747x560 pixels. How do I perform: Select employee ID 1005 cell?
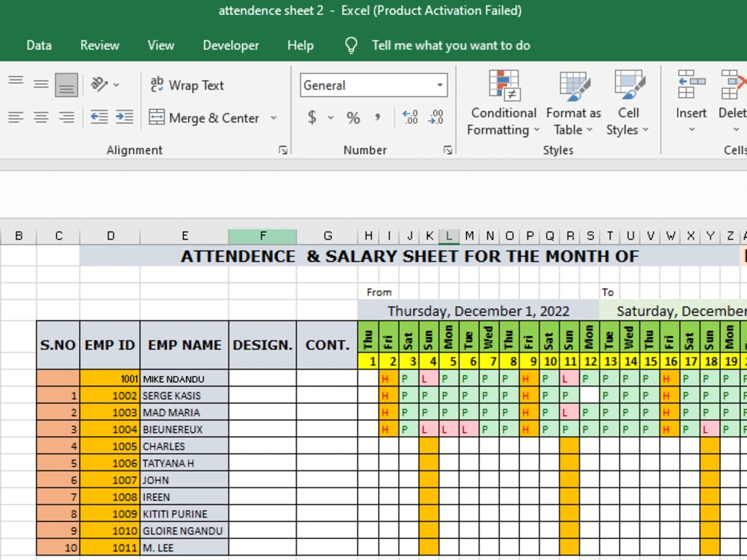(110, 447)
